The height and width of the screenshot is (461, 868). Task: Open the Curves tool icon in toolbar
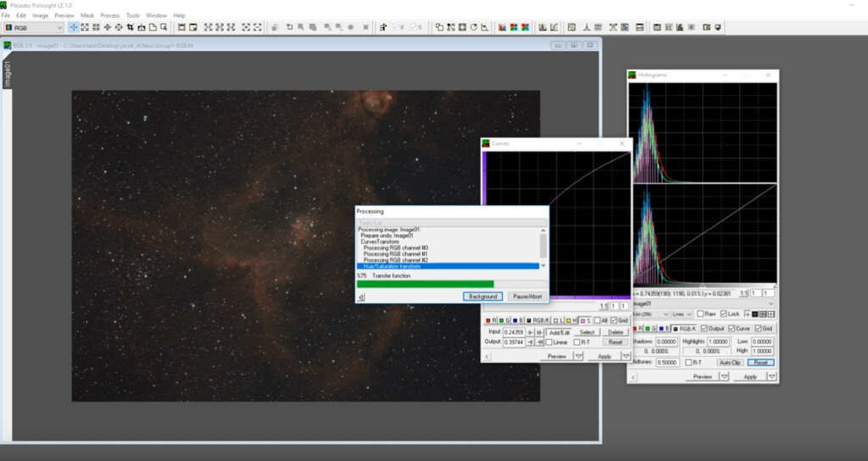pos(554,27)
